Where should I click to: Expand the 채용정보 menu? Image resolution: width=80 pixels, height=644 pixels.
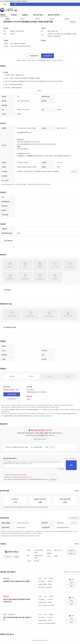(4, 15)
